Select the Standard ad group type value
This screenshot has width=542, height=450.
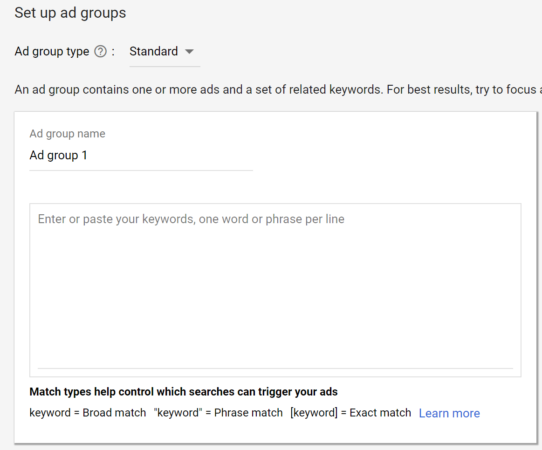[153, 51]
